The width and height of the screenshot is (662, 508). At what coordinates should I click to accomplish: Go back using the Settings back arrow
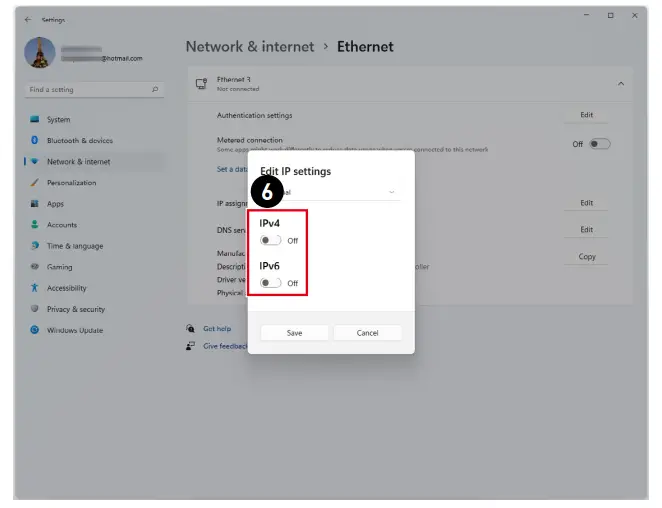pos(27,19)
